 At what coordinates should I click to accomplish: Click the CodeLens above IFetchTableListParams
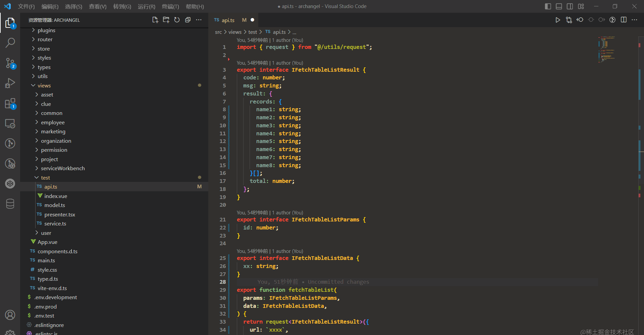tap(270, 213)
